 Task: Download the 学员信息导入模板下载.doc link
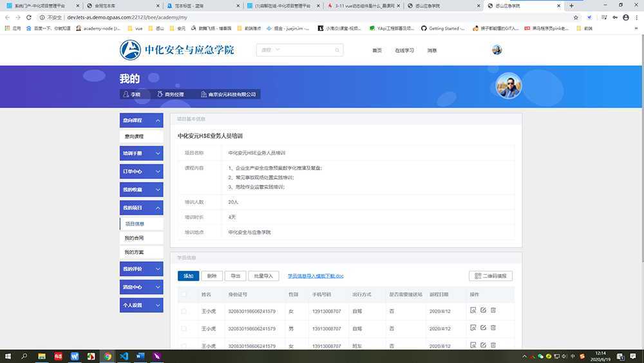point(316,276)
